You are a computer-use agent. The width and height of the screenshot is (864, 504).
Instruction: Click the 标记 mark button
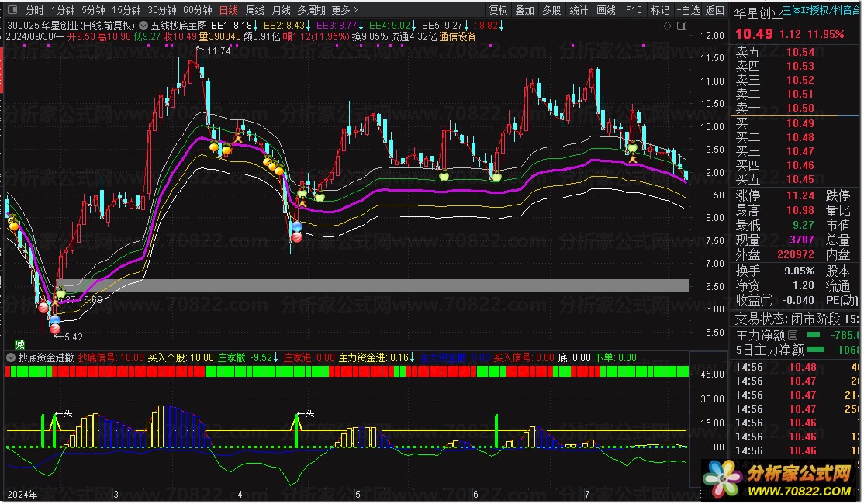tap(660, 10)
